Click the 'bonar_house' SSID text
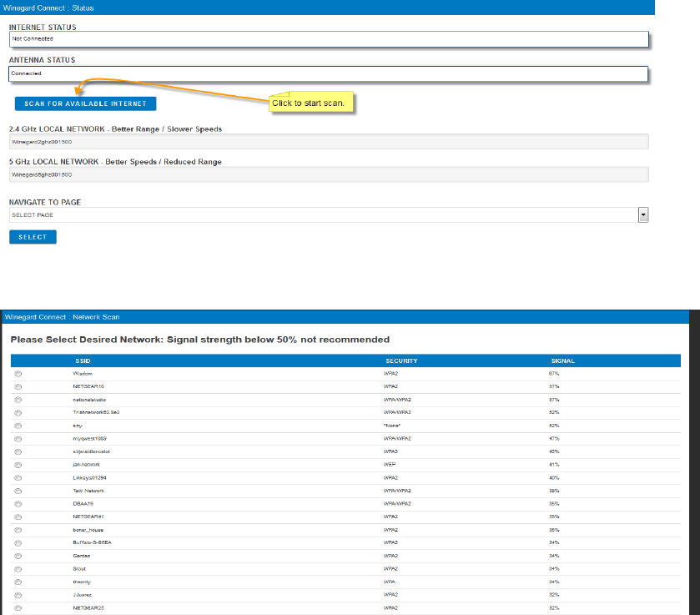Viewport: 700px width, 615px height. coord(88,530)
